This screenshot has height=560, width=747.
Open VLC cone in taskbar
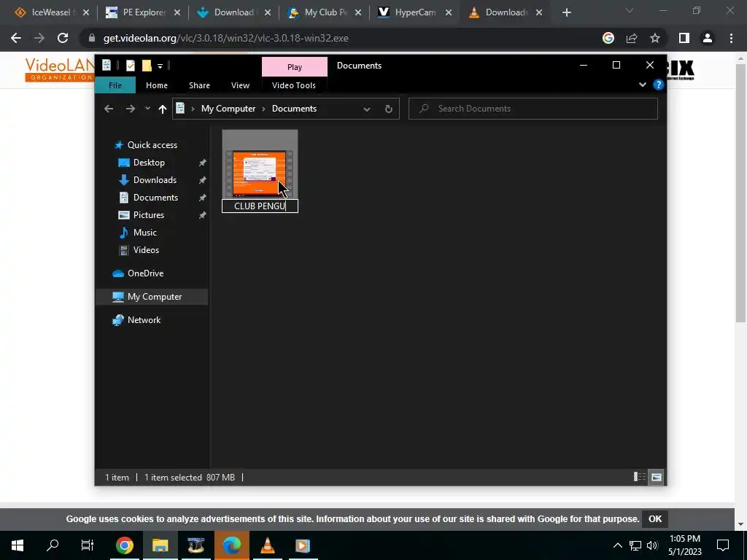[268, 545]
